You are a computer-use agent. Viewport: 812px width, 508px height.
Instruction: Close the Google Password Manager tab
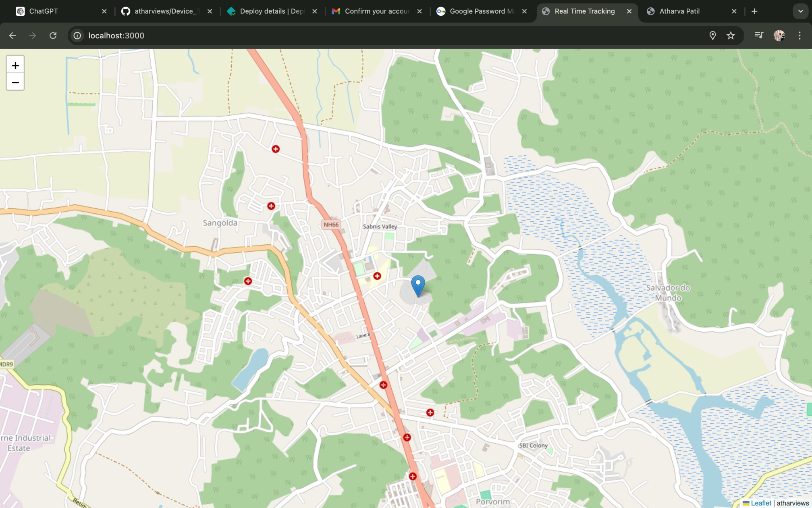pyautogui.click(x=524, y=11)
